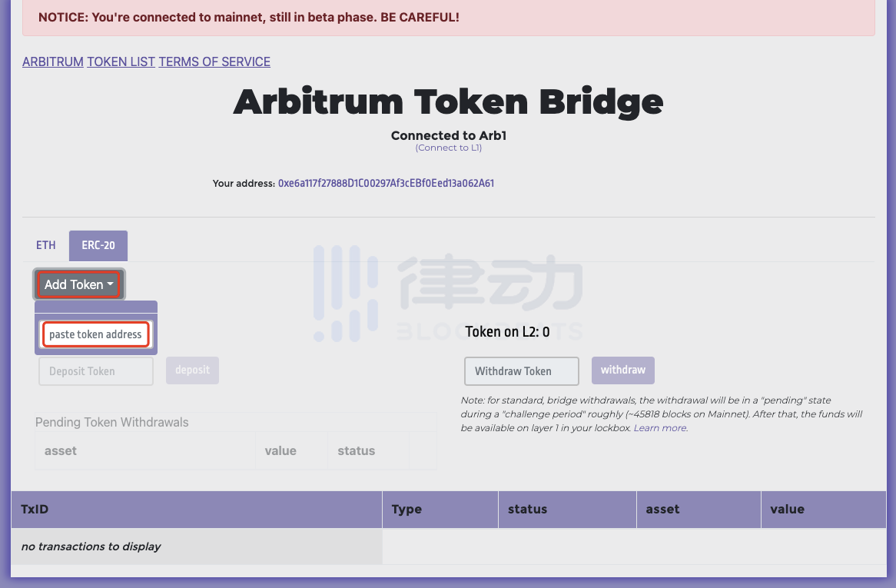Image resolution: width=896 pixels, height=588 pixels.
Task: Click the withdraw button
Action: [623, 370]
